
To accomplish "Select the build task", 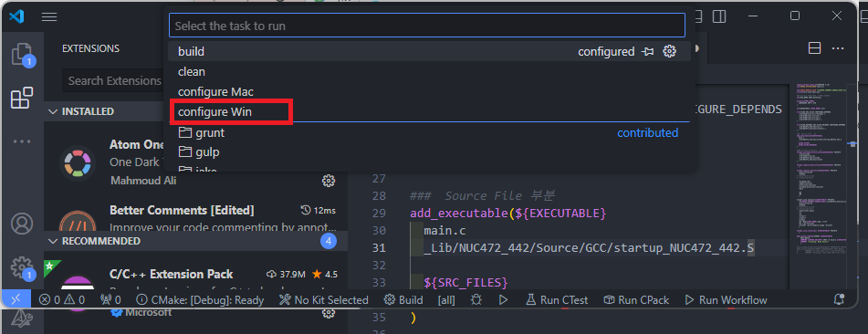I will point(429,51).
